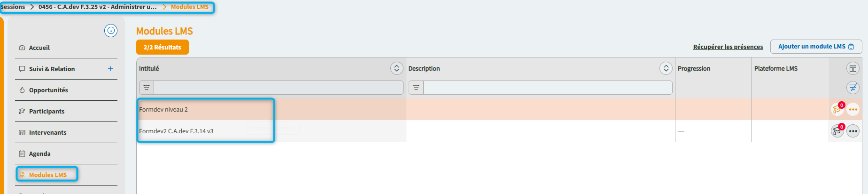This screenshot has height=194, width=868.
Task: Type in the Intitulé filter field
Action: (278, 88)
